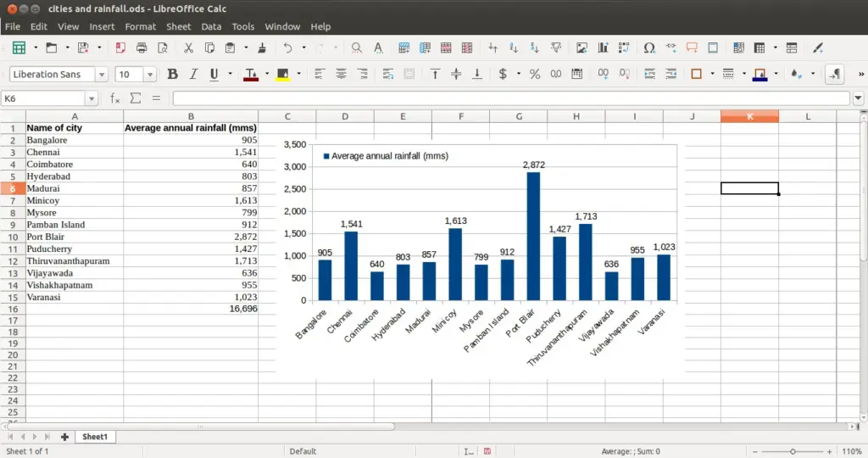The height and width of the screenshot is (458, 868).
Task: Toggle Show Draw Functions icon
Action: pos(818,48)
